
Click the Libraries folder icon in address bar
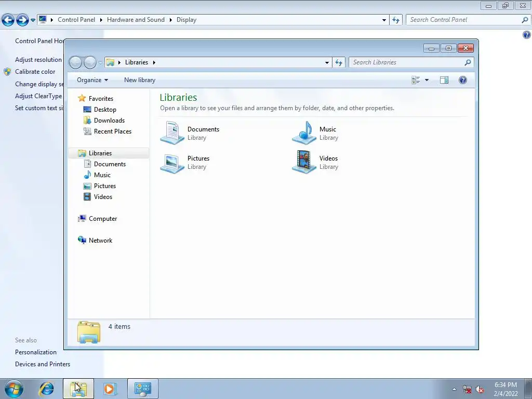pyautogui.click(x=110, y=62)
